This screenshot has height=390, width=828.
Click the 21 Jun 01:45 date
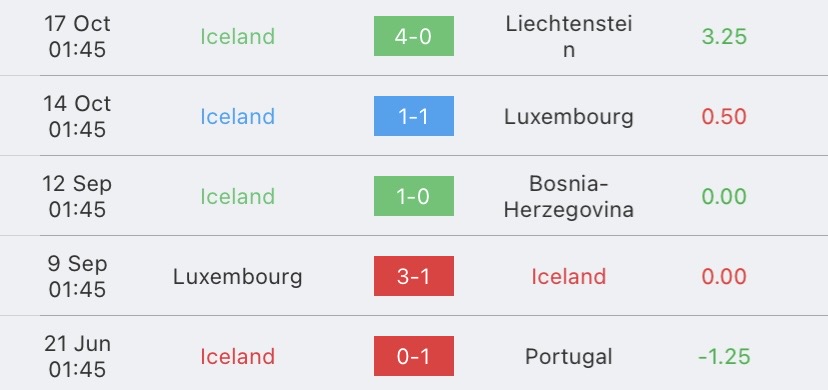point(77,357)
